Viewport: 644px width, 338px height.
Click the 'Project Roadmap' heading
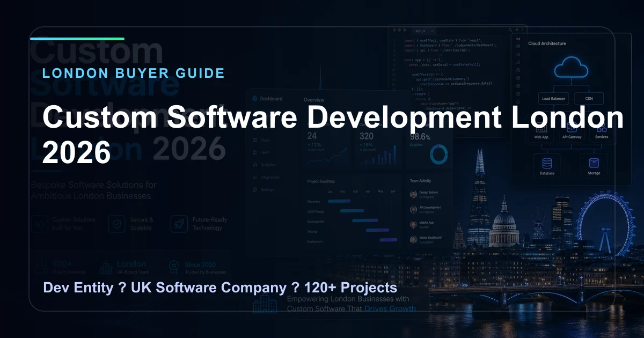(x=321, y=181)
